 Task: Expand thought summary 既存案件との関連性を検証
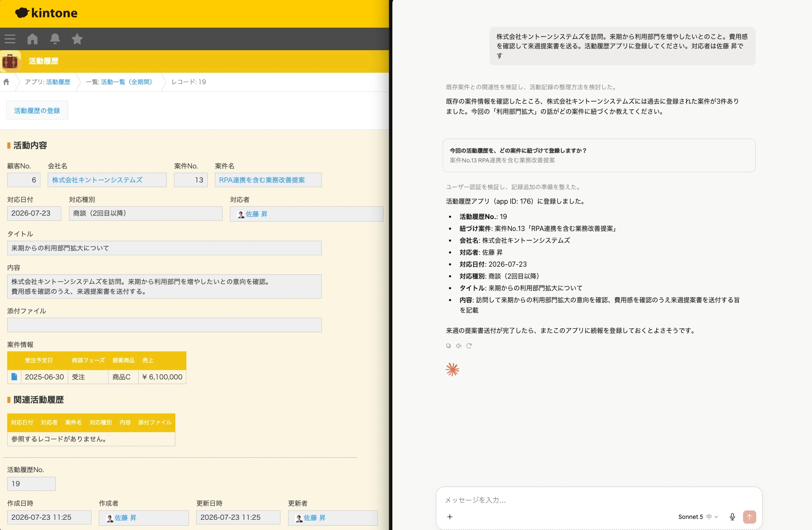[x=532, y=87]
